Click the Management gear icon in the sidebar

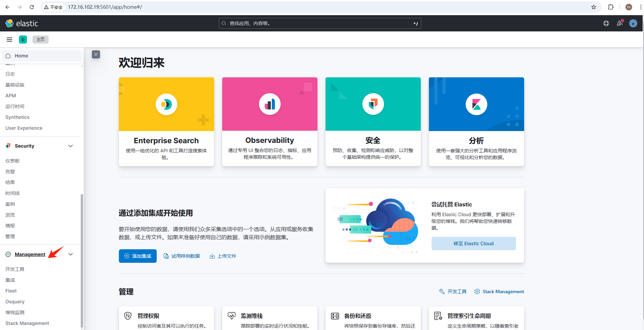(8, 254)
